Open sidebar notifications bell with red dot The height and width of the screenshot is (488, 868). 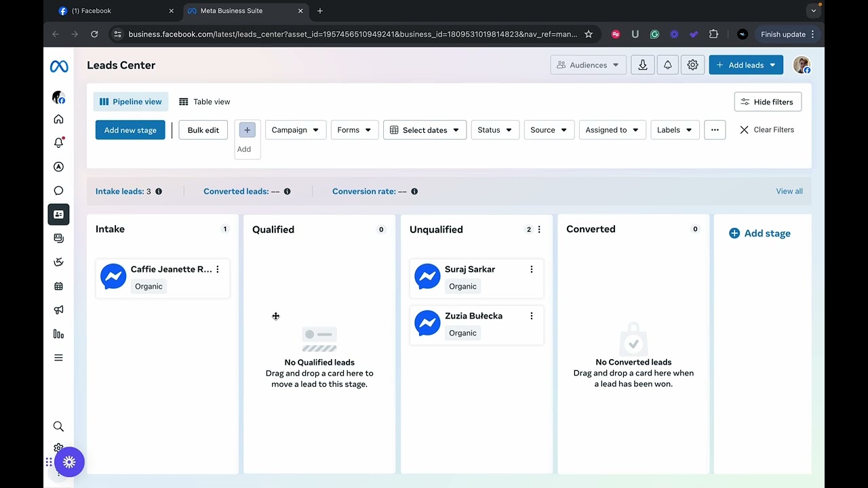pyautogui.click(x=58, y=143)
